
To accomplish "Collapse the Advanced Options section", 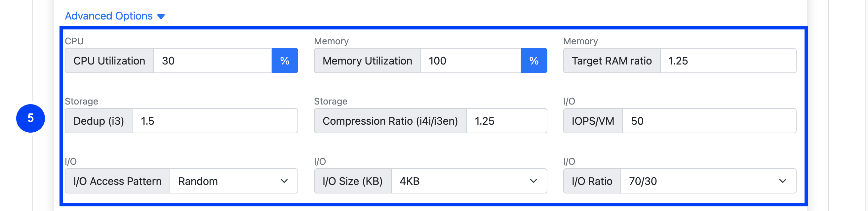I will pos(108,16).
